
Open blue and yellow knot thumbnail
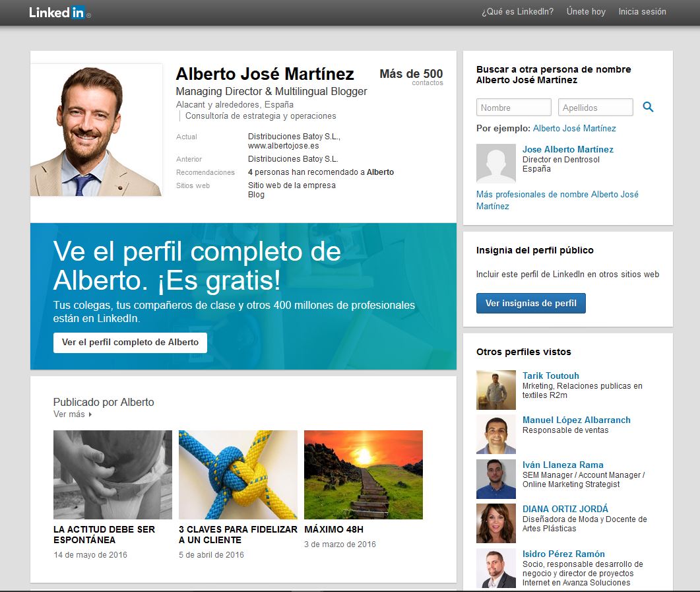[238, 475]
